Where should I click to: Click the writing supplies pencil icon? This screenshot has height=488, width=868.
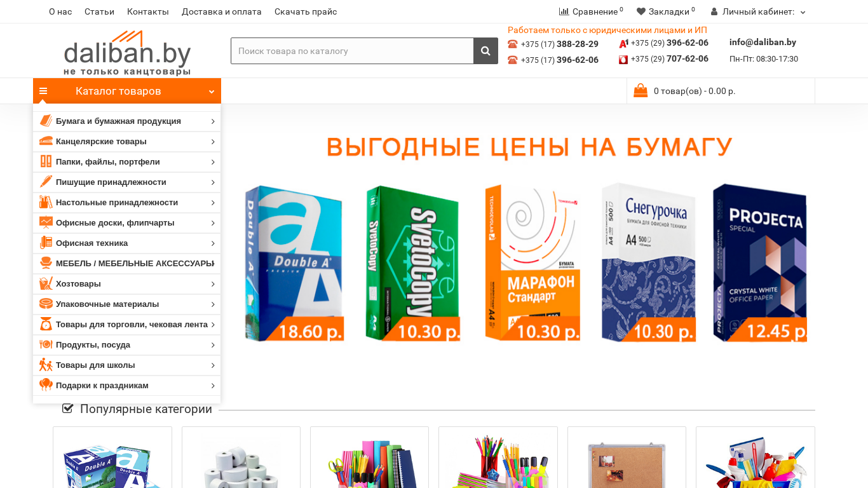click(x=46, y=182)
